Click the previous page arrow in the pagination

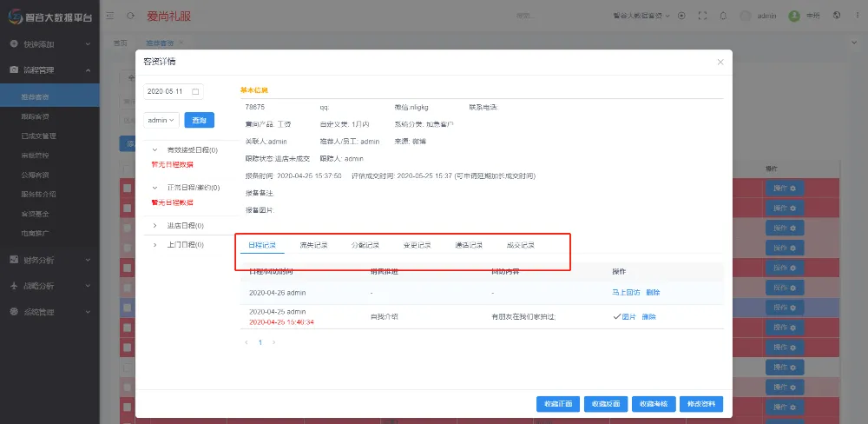(x=247, y=342)
